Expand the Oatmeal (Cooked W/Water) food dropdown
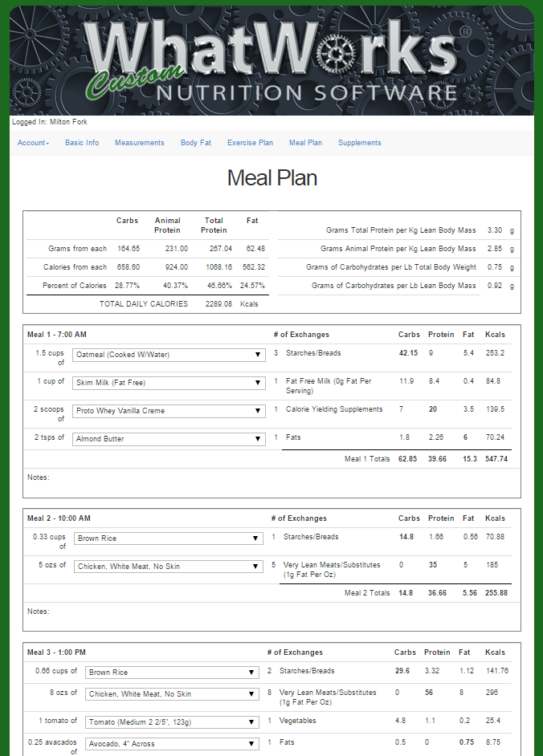This screenshot has width=543, height=756. 169,355
